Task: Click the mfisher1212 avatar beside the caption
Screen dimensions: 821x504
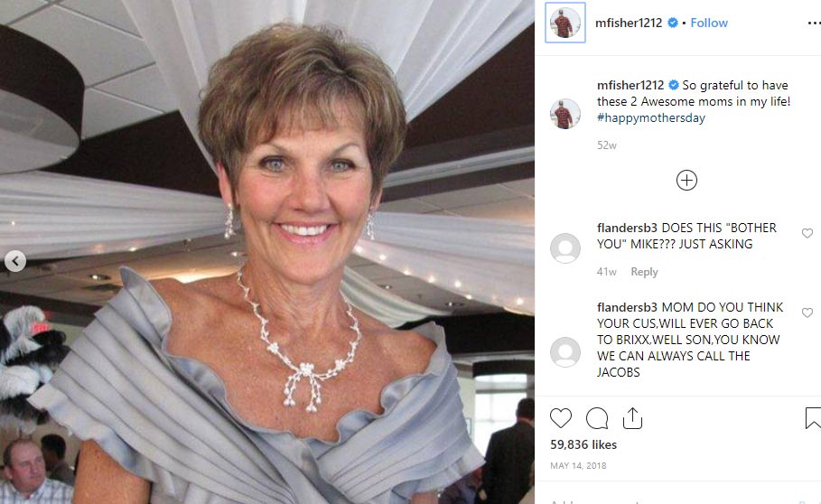Action: (565, 114)
